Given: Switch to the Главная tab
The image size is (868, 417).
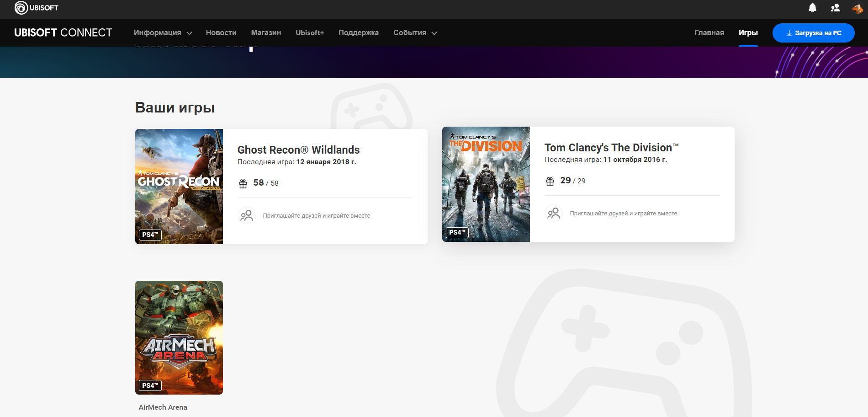Looking at the screenshot, I should (x=709, y=33).
